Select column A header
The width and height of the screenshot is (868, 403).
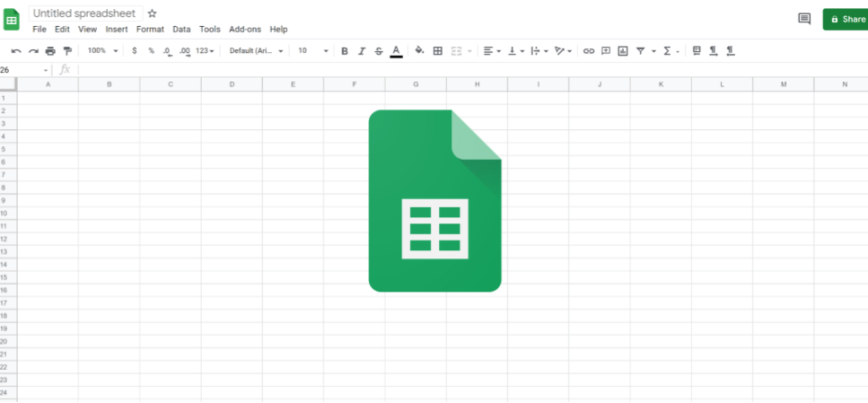click(48, 84)
